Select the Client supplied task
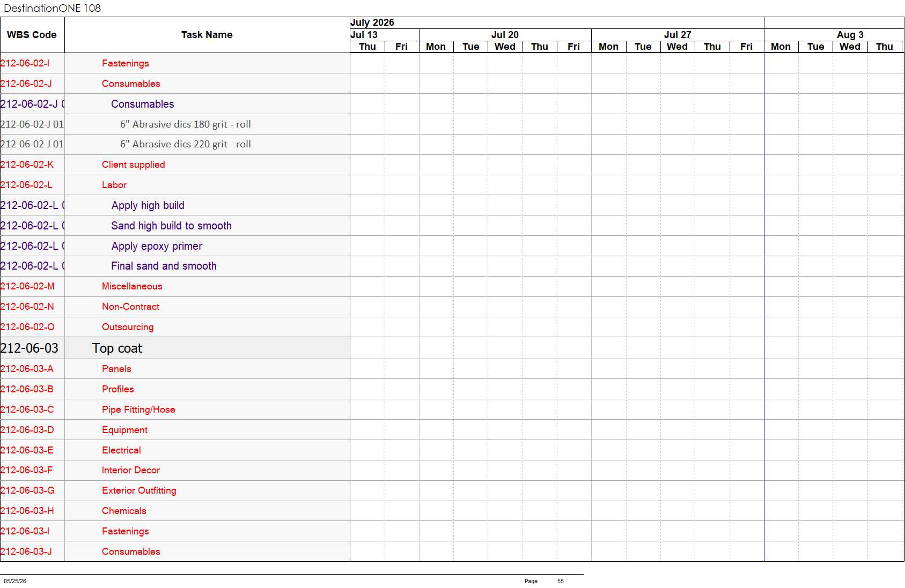The height and width of the screenshot is (588, 905). click(x=134, y=165)
